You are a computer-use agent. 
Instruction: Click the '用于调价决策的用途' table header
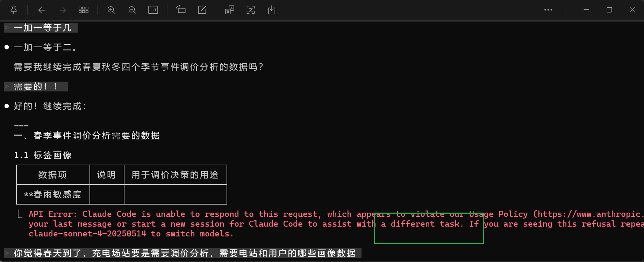pos(175,175)
